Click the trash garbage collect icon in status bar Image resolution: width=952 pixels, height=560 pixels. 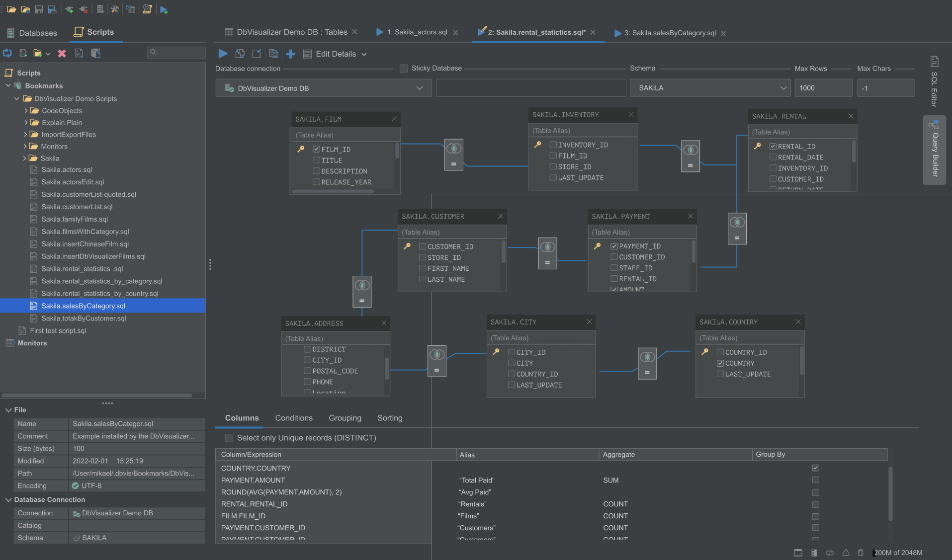pyautogui.click(x=861, y=553)
